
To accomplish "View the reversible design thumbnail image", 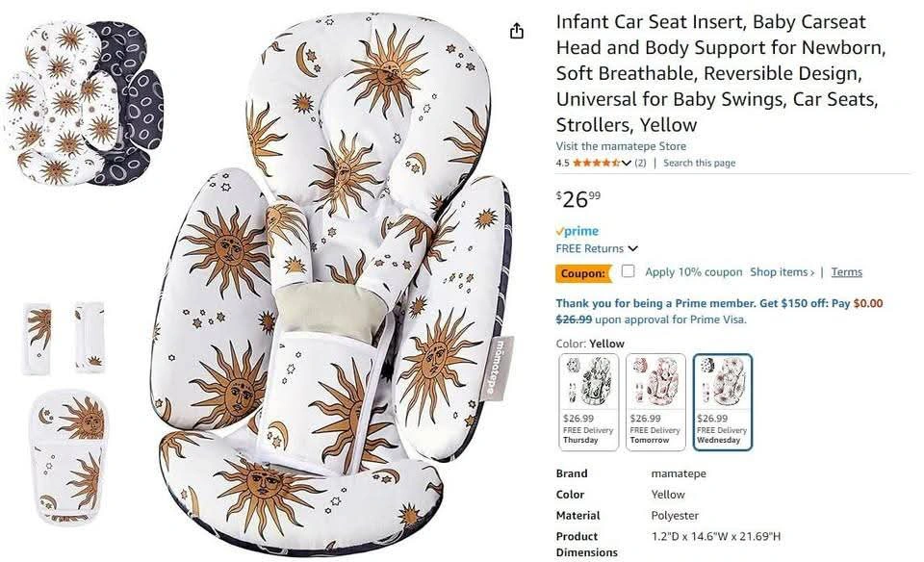I will pyautogui.click(x=85, y=103).
